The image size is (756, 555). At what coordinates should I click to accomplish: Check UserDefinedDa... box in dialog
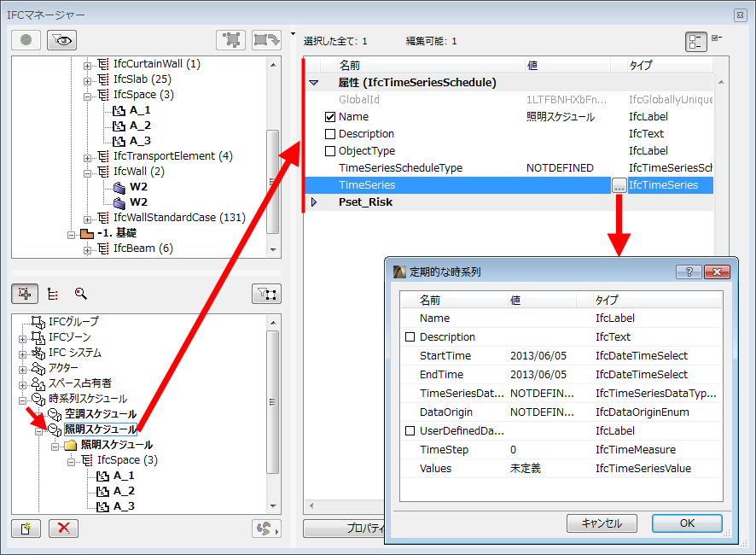[x=410, y=431]
